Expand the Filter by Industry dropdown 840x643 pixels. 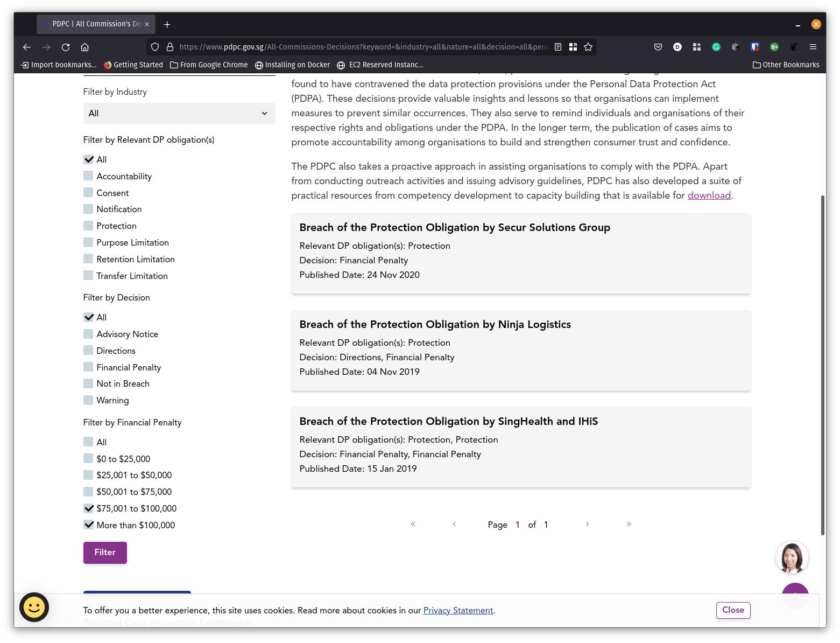[x=179, y=113]
